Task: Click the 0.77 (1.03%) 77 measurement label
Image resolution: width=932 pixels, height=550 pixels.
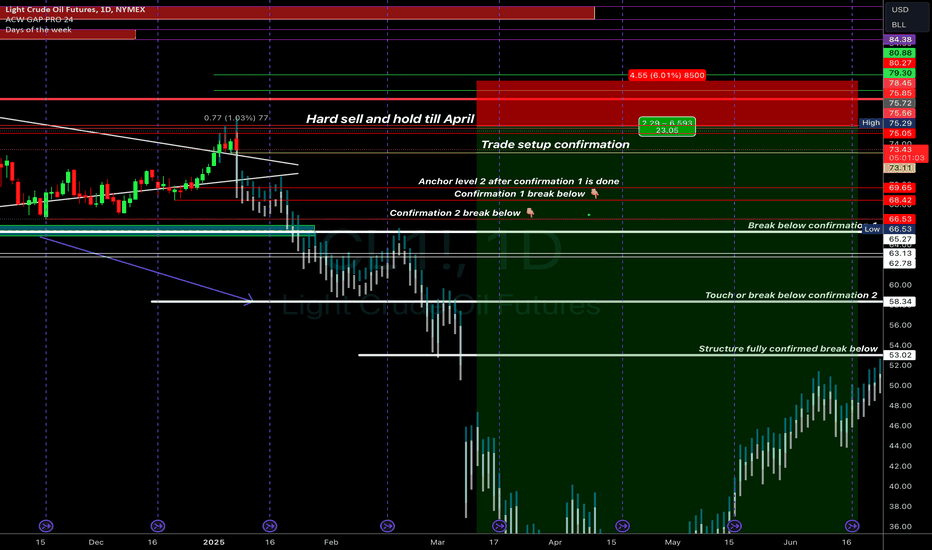Action: pyautogui.click(x=236, y=118)
